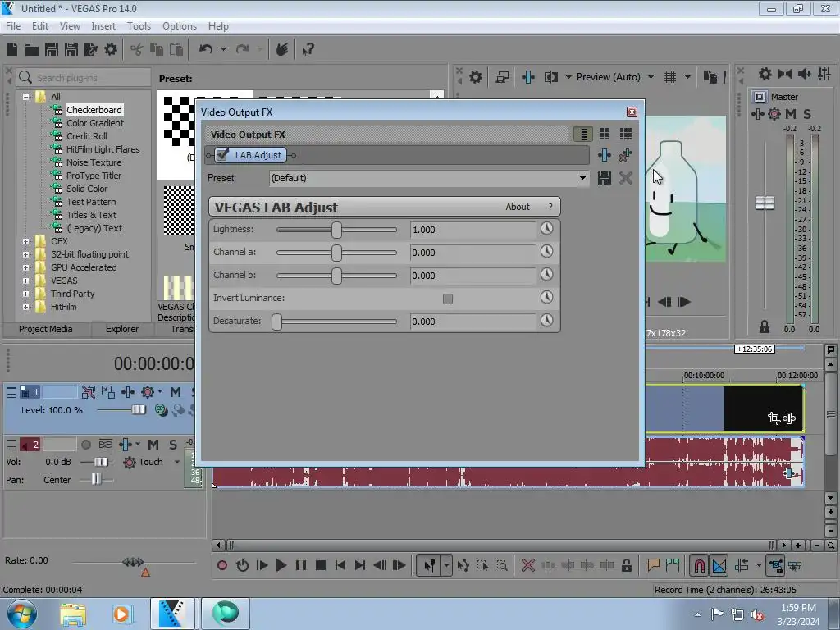The height and width of the screenshot is (630, 840).
Task: Click the Master volume fader
Action: 765,203
